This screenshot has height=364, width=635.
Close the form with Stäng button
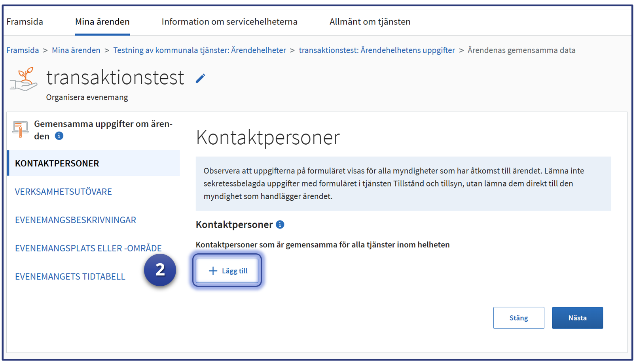[518, 318]
